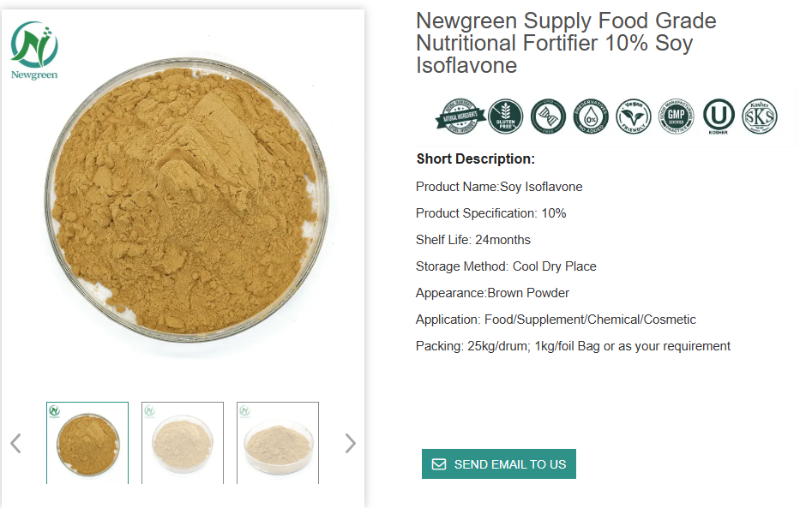Select the third side-view powder thumbnail
This screenshot has width=812, height=508.
[x=278, y=443]
